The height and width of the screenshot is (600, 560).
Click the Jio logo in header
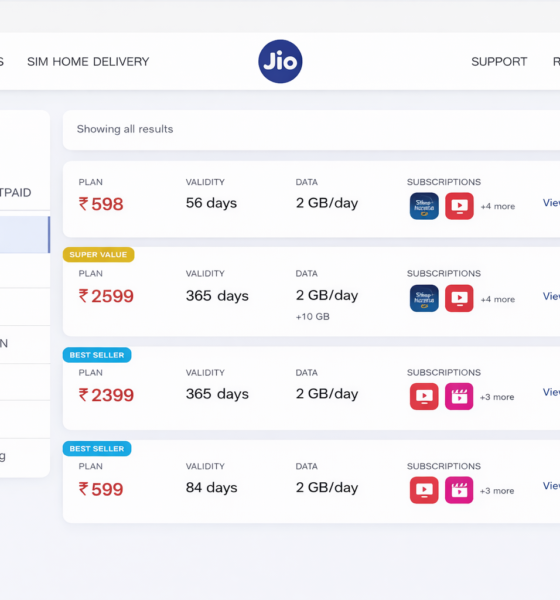pos(280,61)
